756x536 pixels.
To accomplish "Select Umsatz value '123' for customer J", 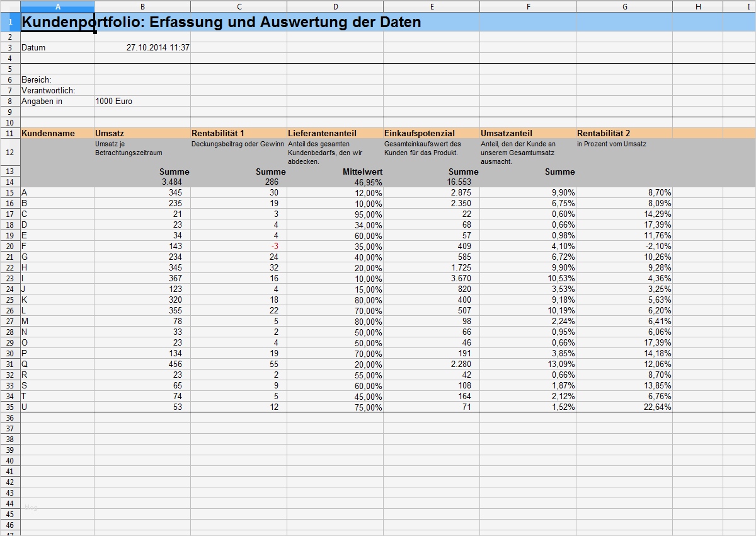I will [x=142, y=289].
